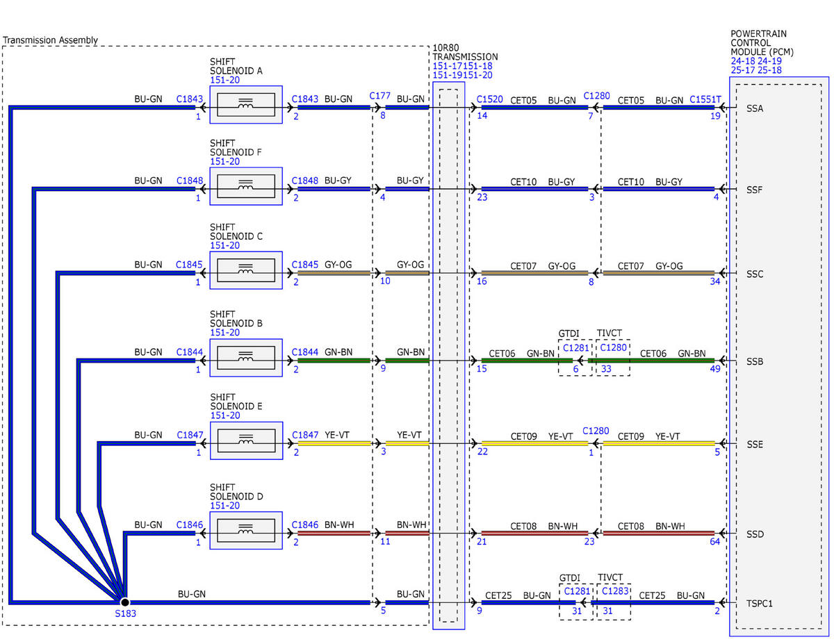
Task: Click the Shift Solenoid A coil symbol
Action: coord(246,105)
